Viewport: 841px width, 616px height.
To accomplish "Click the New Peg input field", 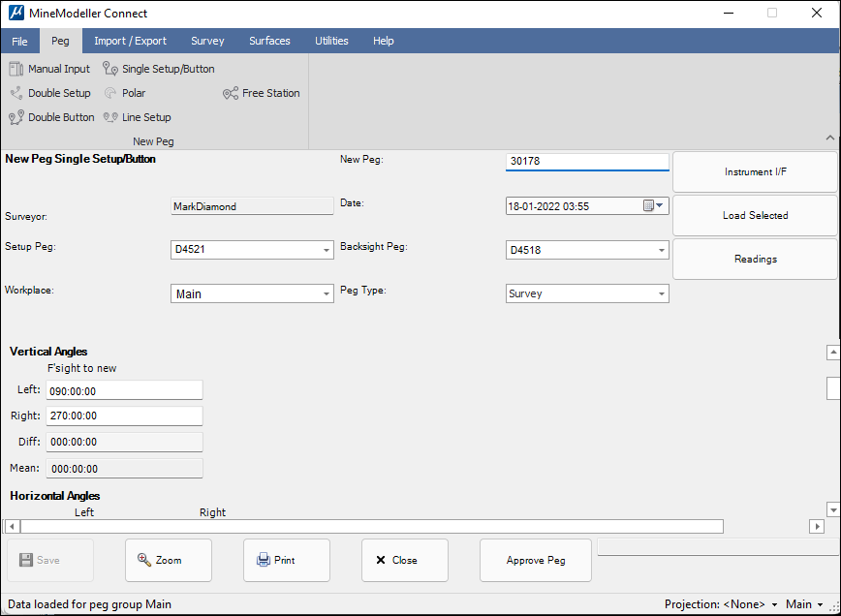I will [587, 162].
